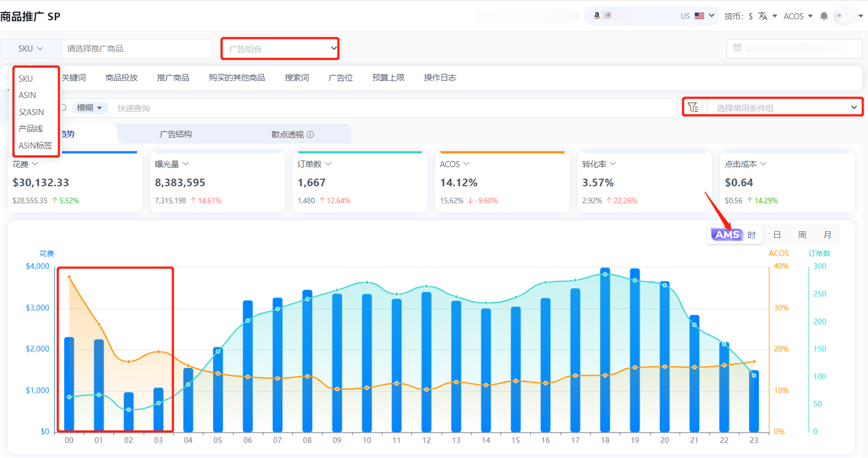868x458 pixels.
Task: Click the date range input field
Action: (795, 48)
